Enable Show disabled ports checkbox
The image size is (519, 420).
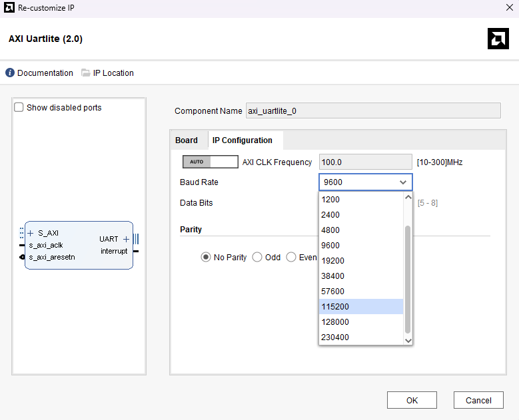(19, 107)
